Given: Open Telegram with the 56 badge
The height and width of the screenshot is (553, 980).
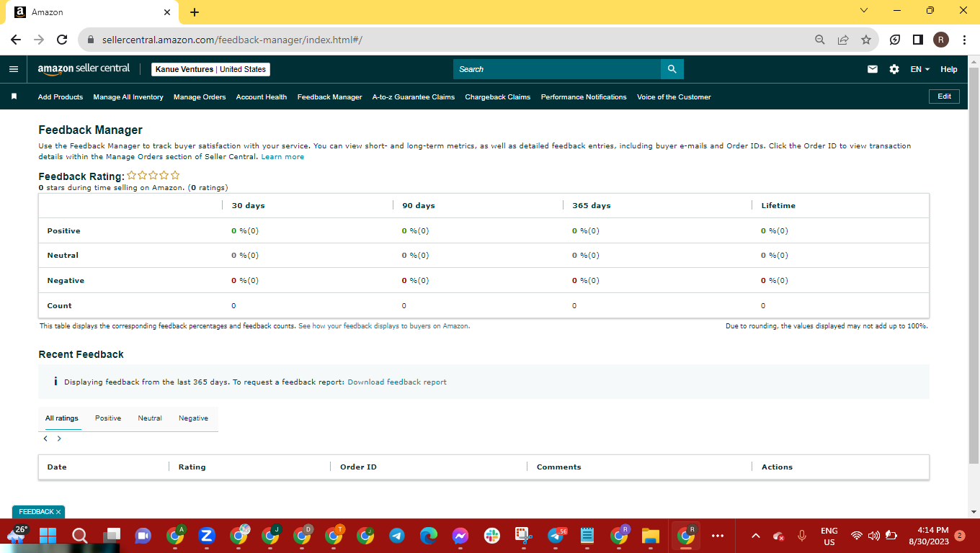Looking at the screenshot, I should point(556,536).
